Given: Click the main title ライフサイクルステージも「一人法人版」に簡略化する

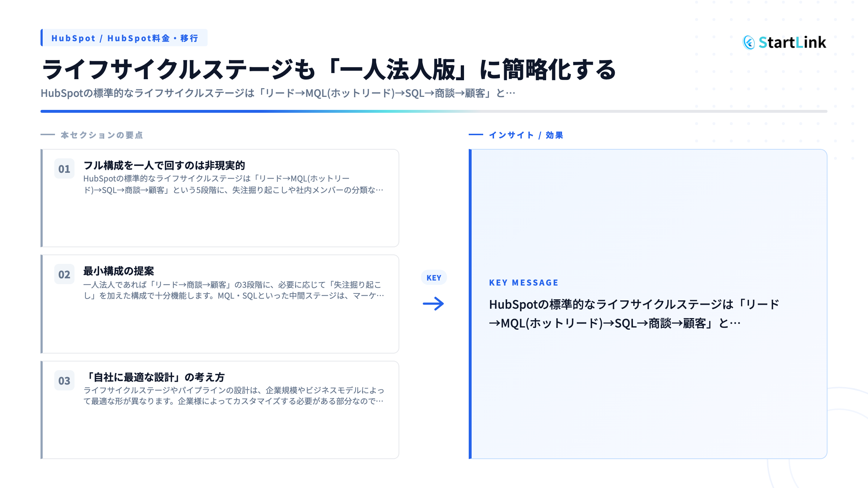Looking at the screenshot, I should click(329, 69).
